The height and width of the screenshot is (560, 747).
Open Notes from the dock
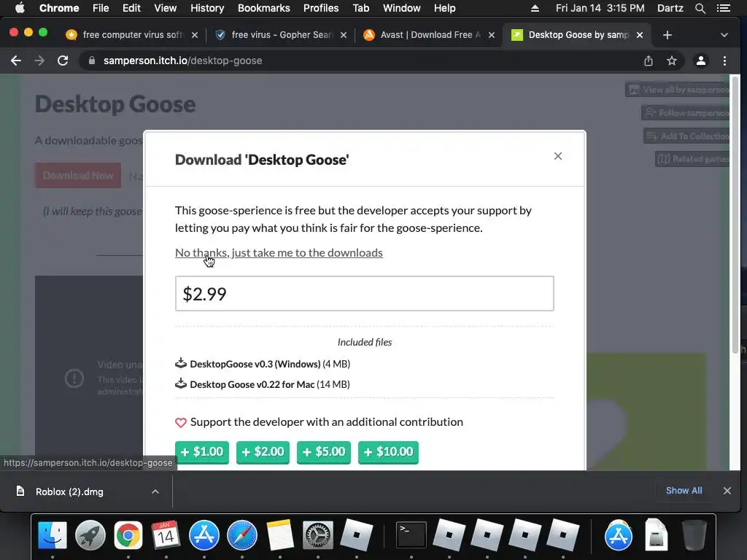point(280,535)
